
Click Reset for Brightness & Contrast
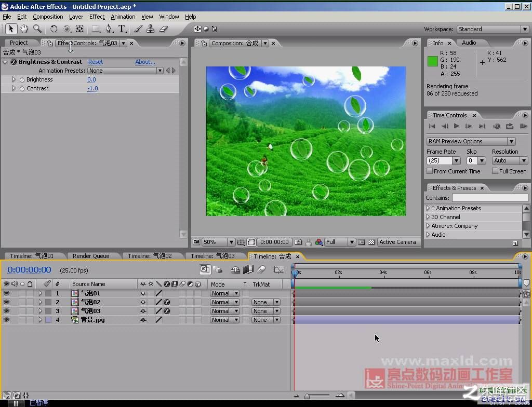96,62
